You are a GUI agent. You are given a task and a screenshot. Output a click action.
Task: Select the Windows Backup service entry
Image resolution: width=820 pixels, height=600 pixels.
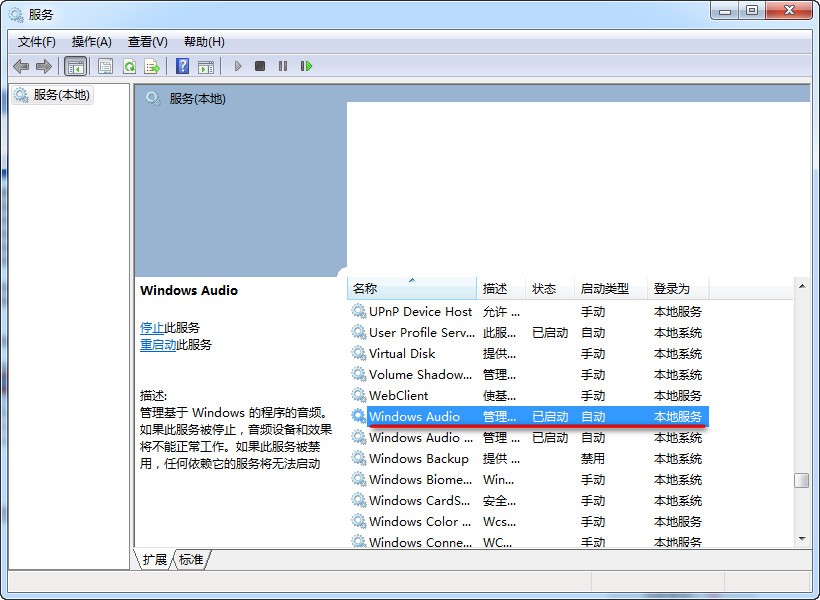420,458
